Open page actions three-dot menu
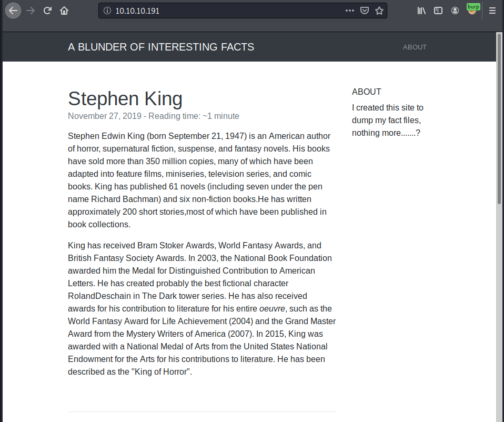 (350, 11)
